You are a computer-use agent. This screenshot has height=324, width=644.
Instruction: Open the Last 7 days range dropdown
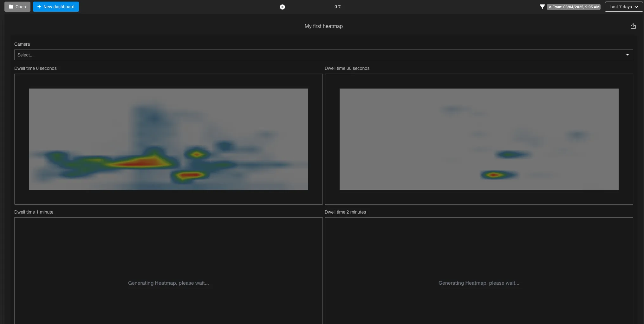point(624,7)
